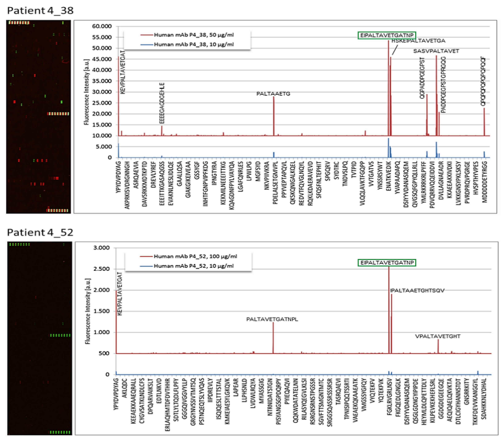Click the red P4_52 100 µg/ml legend line

click(x=147, y=256)
